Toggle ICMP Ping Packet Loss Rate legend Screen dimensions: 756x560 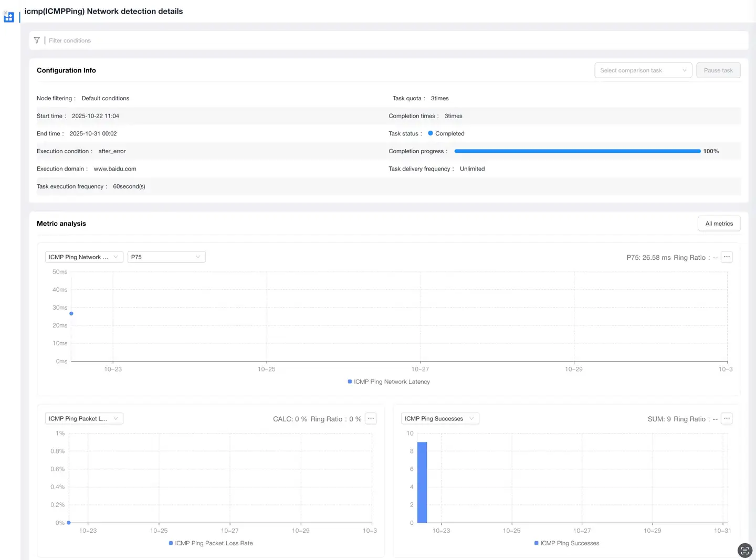[x=211, y=543]
